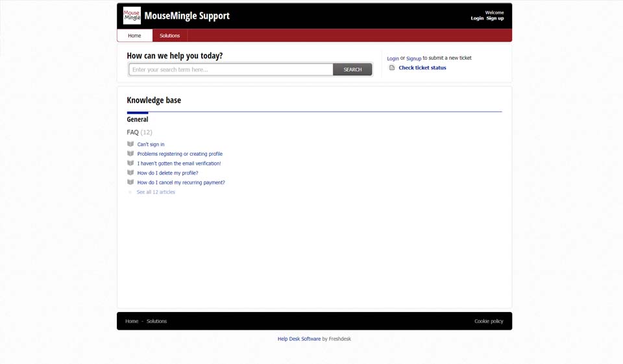
Task: Switch to the Solutions tab
Action: pyautogui.click(x=169, y=36)
